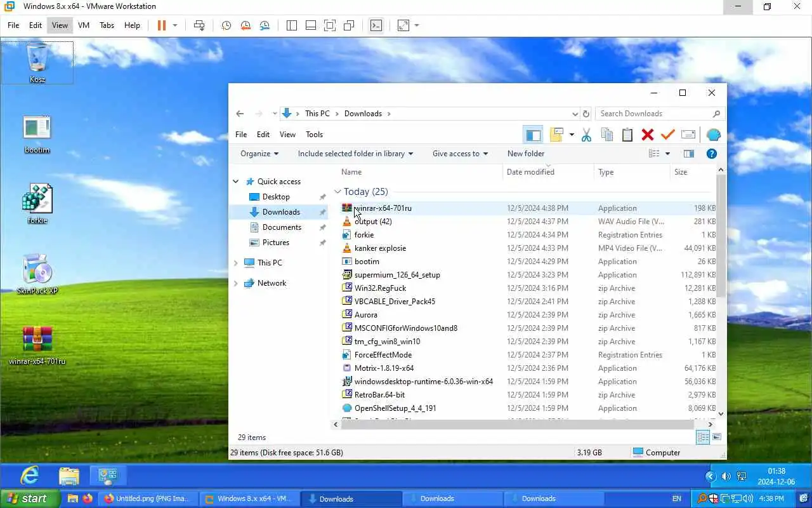Open the Classic Shell settings shell icon
This screenshot has width=812, height=508.
[x=714, y=135]
